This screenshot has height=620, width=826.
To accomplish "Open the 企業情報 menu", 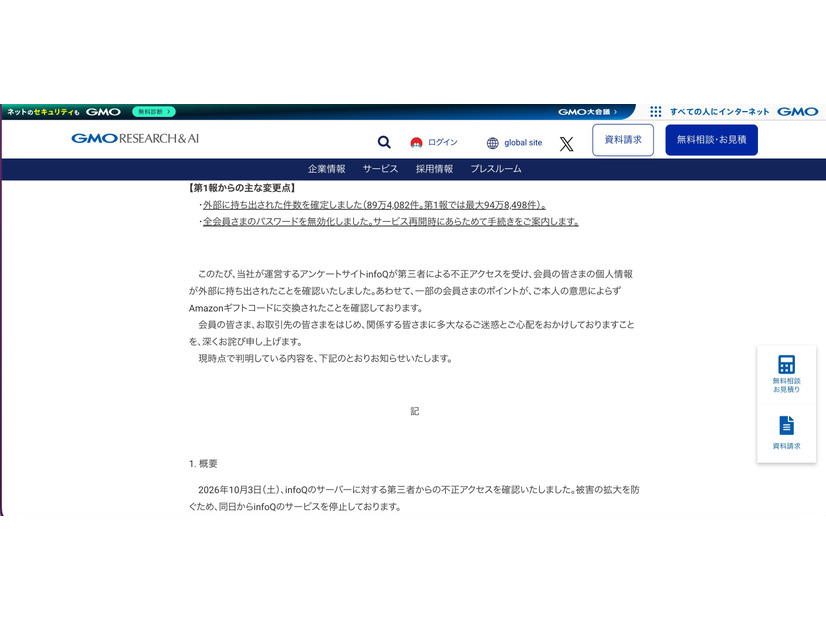I will point(327,169).
